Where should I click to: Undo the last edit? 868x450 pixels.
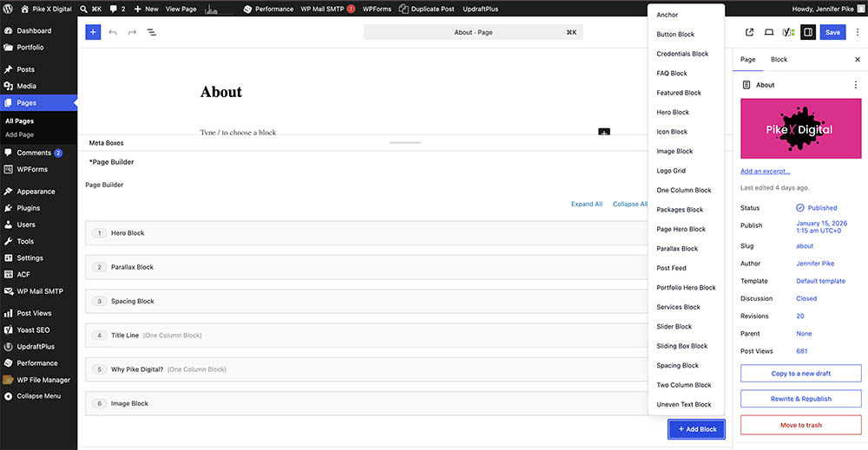[113, 32]
